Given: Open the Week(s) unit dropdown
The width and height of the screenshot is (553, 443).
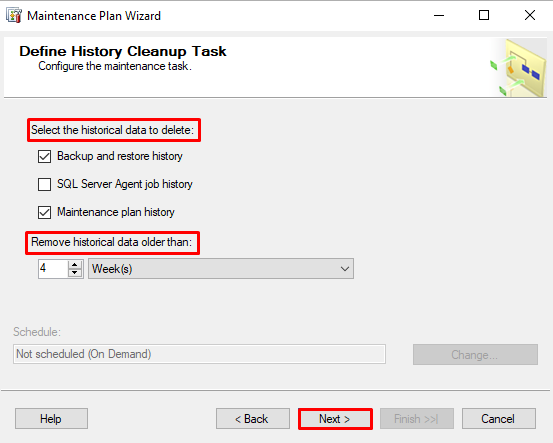Looking at the screenshot, I should 221,269.
